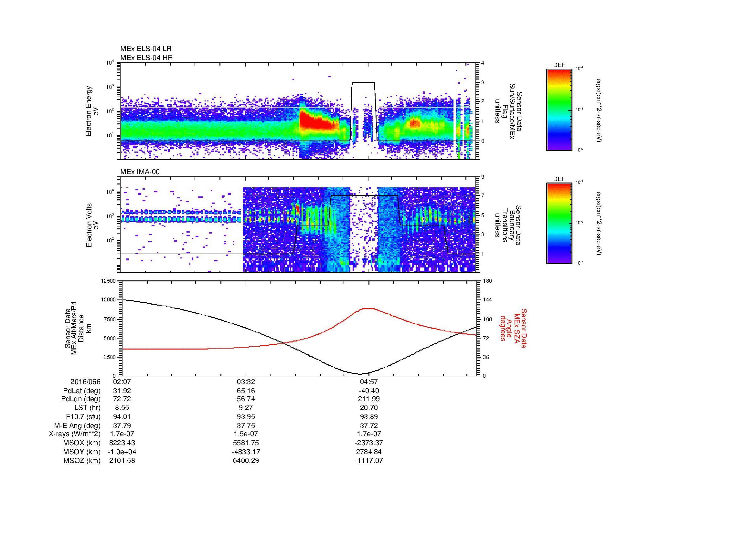Click the 180 SZA axis tick
This screenshot has width=756, height=534.
(x=487, y=281)
